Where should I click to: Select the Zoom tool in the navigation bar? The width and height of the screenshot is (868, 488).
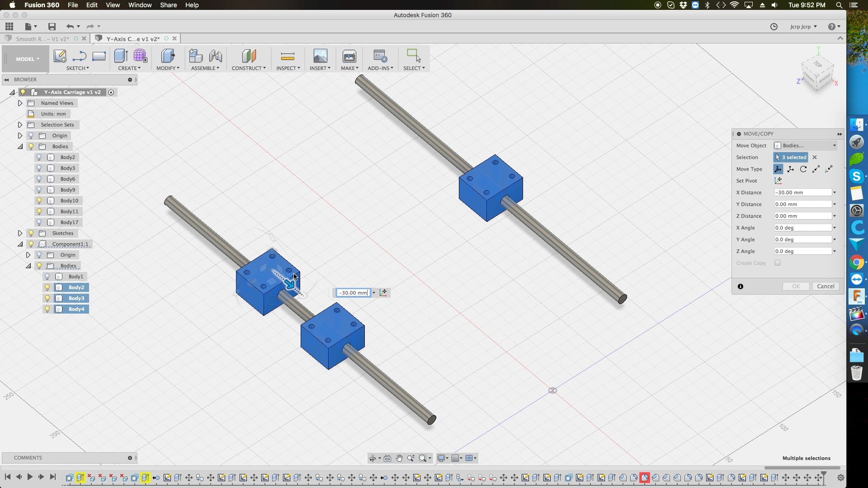point(410,458)
